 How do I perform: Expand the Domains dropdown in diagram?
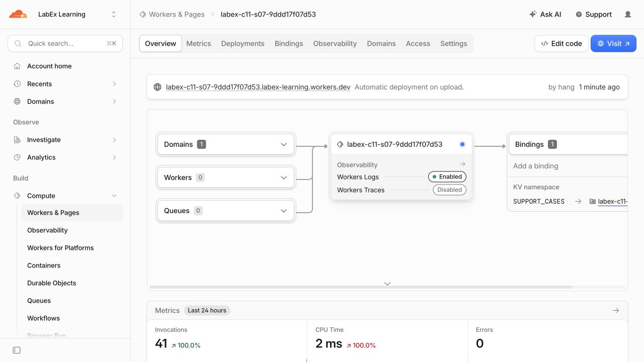[x=226, y=144]
